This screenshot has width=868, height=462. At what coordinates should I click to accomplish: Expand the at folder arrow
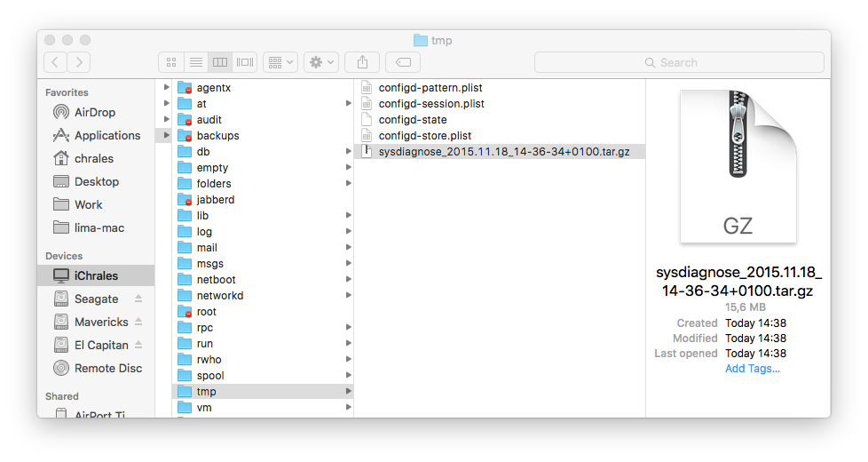[x=348, y=104]
